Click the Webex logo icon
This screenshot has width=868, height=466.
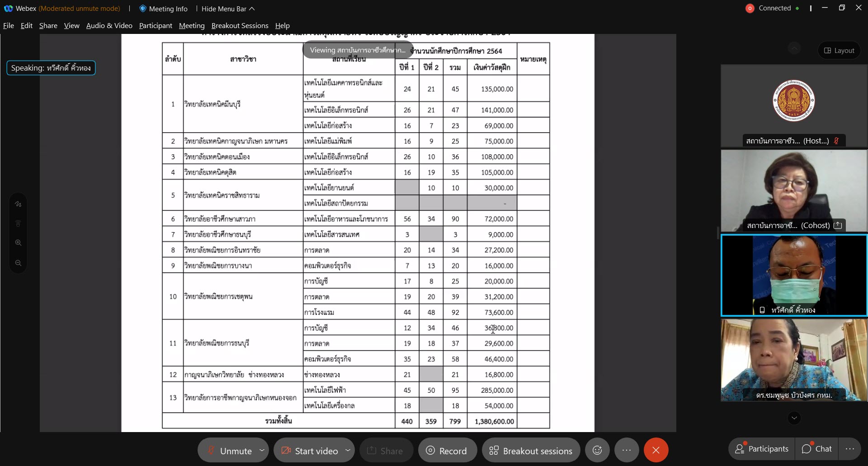coord(8,9)
